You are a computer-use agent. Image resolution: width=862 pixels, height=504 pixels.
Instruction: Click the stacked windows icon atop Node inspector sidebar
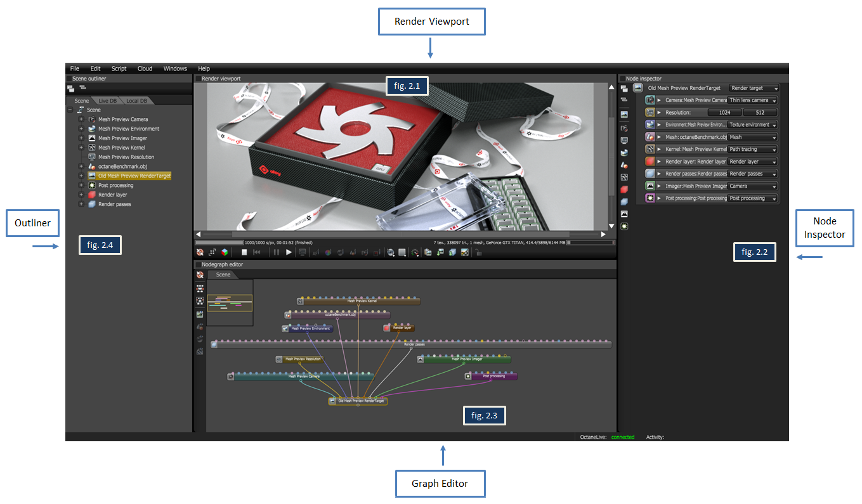coord(624,88)
